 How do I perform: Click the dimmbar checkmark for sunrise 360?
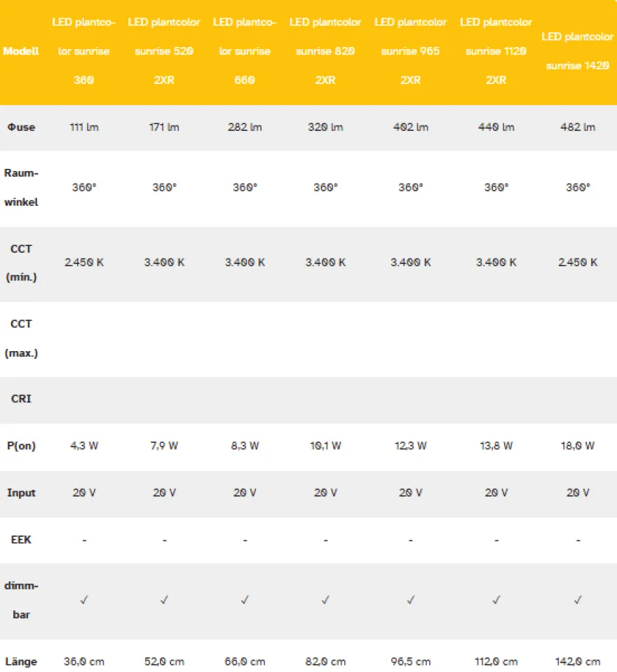(x=84, y=600)
